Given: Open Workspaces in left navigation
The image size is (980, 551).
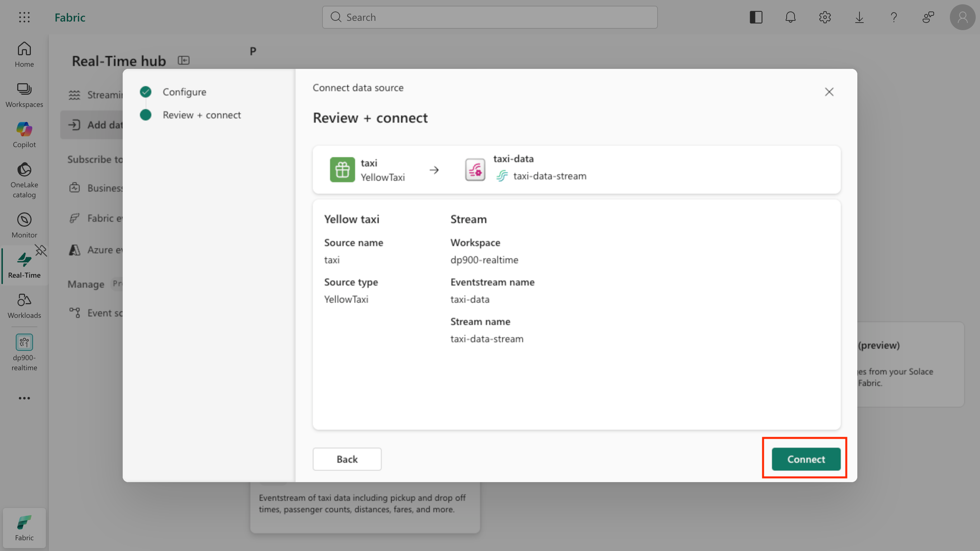Looking at the screenshot, I should (24, 95).
